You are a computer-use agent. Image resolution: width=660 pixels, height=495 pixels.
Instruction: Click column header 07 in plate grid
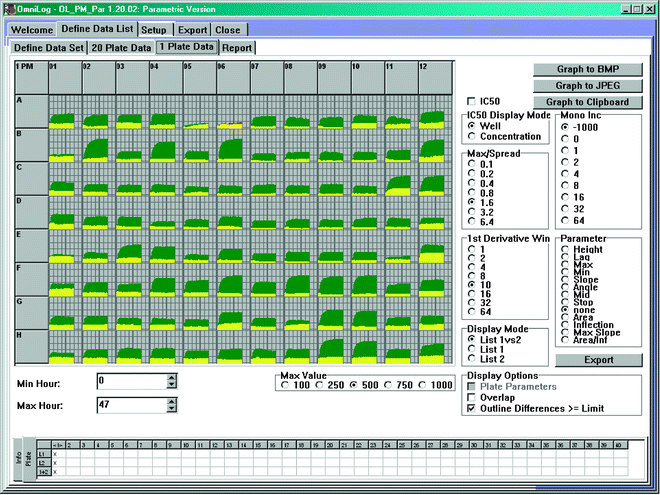coord(267,78)
